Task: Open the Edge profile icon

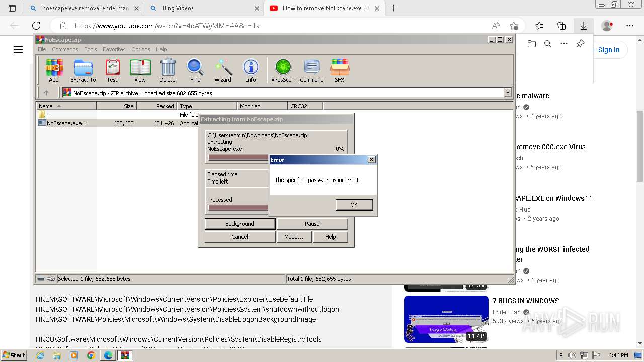Action: 607,26
